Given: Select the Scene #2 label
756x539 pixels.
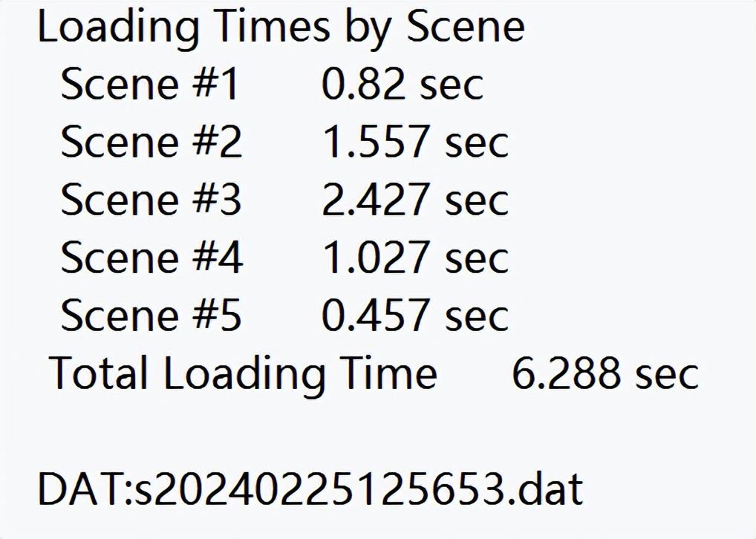Looking at the screenshot, I should point(151,142).
